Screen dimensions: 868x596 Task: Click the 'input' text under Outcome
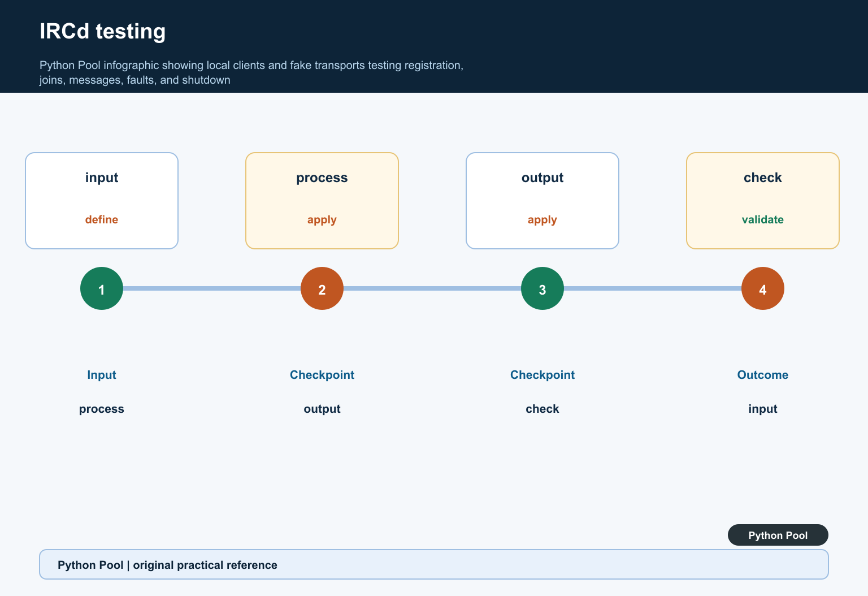pyautogui.click(x=763, y=409)
